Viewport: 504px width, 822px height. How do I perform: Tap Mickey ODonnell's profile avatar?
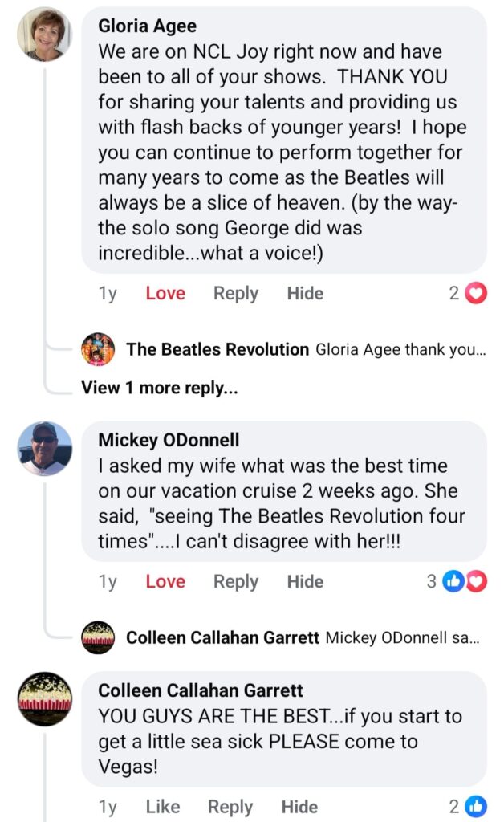coord(44,449)
